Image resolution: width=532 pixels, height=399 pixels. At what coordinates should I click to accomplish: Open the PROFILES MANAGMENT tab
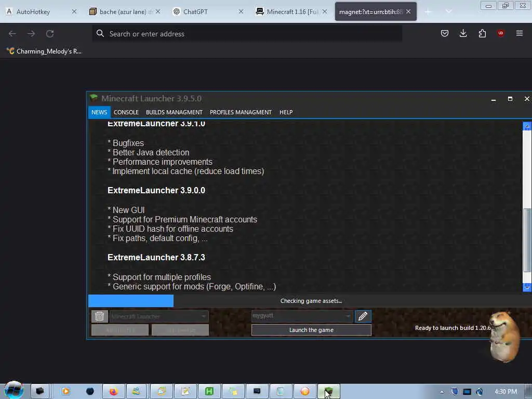point(241,112)
